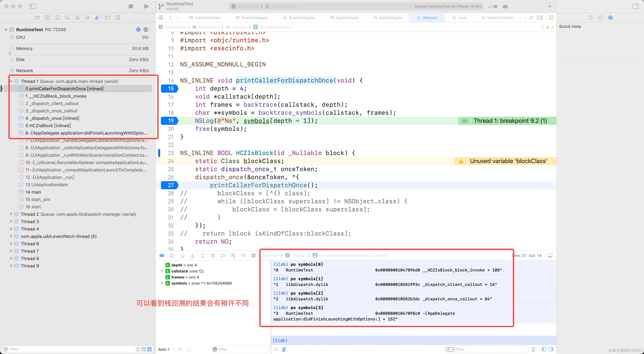Step into in debug bar
This screenshot has height=354, width=644.
(193, 256)
